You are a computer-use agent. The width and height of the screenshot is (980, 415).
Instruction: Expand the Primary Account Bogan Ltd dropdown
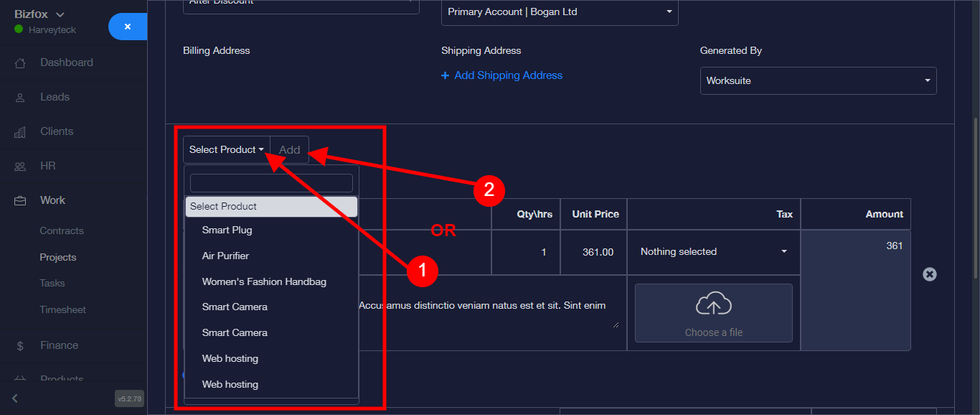click(560, 12)
